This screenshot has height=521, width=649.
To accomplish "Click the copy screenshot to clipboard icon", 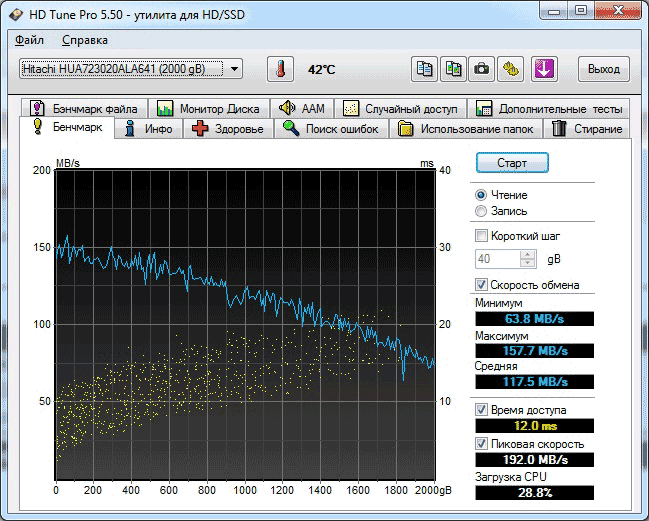I will [x=454, y=69].
